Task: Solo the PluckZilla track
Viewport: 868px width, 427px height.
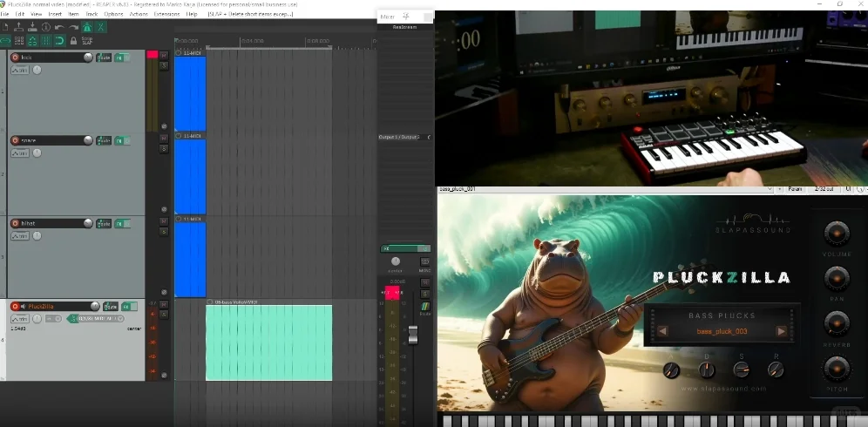Action: coord(164,314)
